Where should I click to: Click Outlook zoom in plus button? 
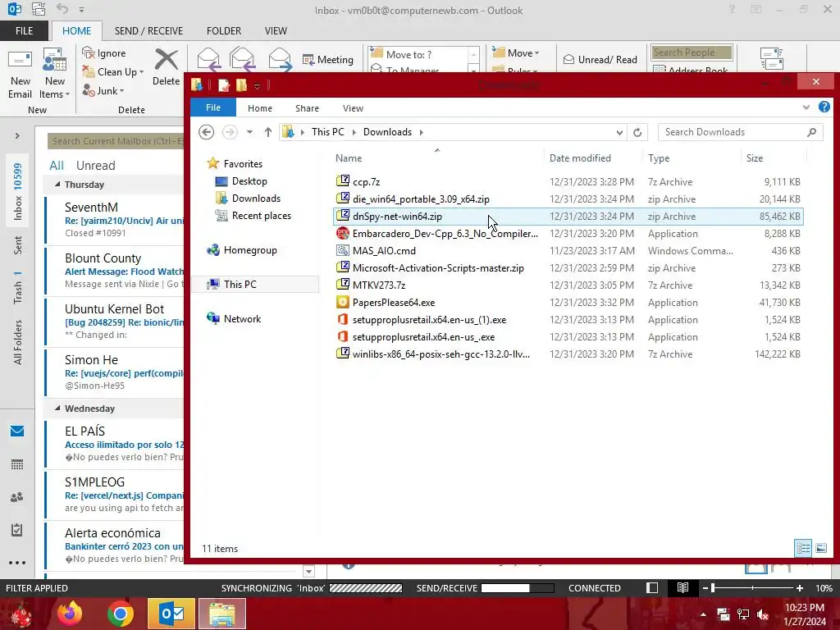point(799,587)
